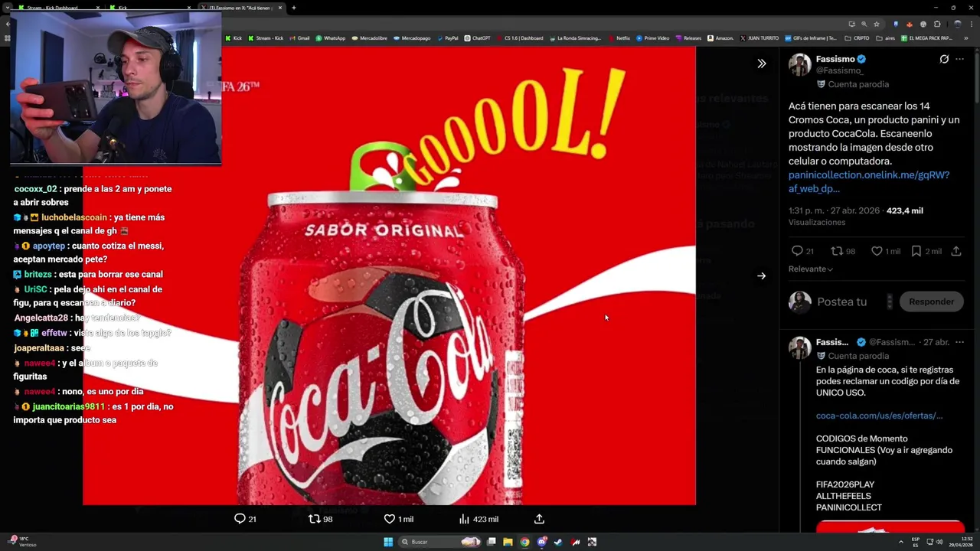Image resolution: width=980 pixels, height=551 pixels.
Task: Click Chrome icon in the taskbar
Action: 524,542
